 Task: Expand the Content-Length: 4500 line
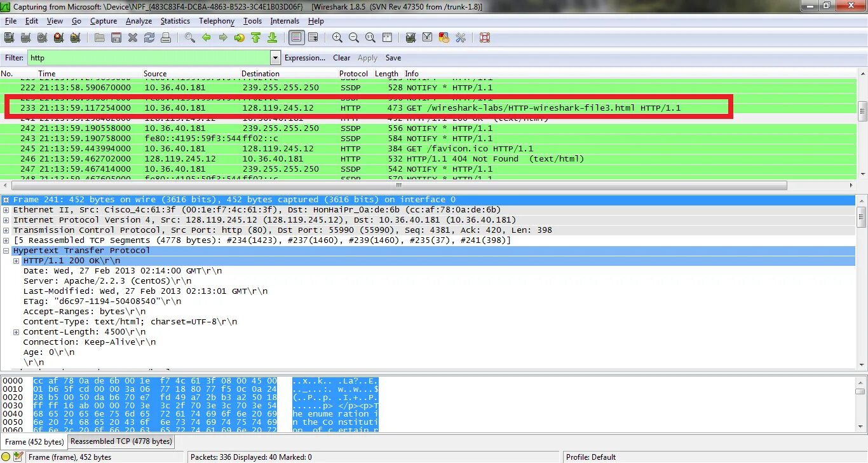point(17,332)
